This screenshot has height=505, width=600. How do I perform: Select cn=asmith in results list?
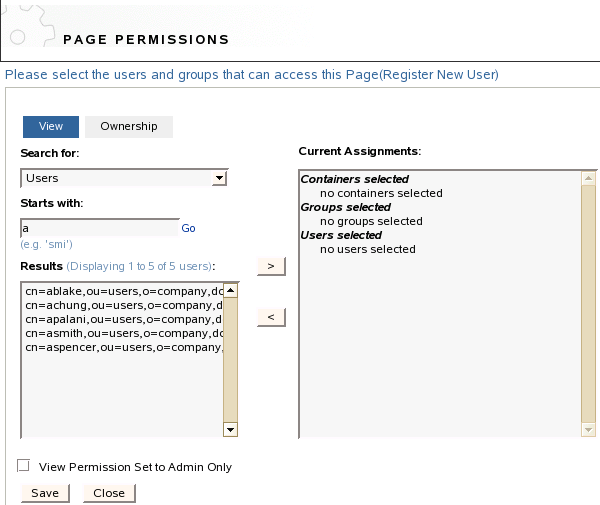[x=123, y=333]
